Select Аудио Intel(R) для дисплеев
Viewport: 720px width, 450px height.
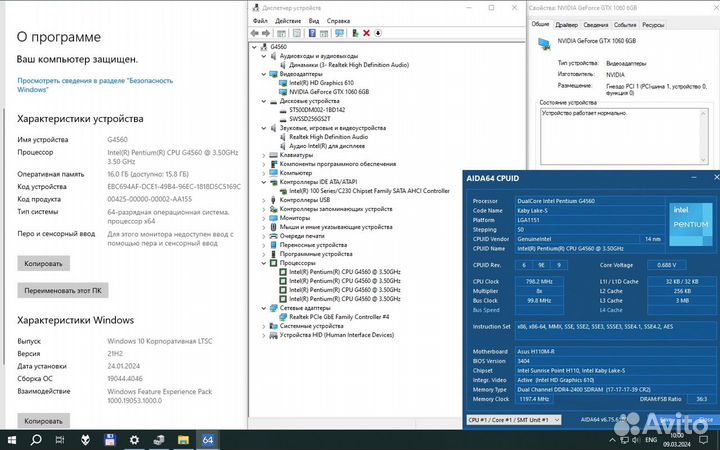tap(327, 146)
